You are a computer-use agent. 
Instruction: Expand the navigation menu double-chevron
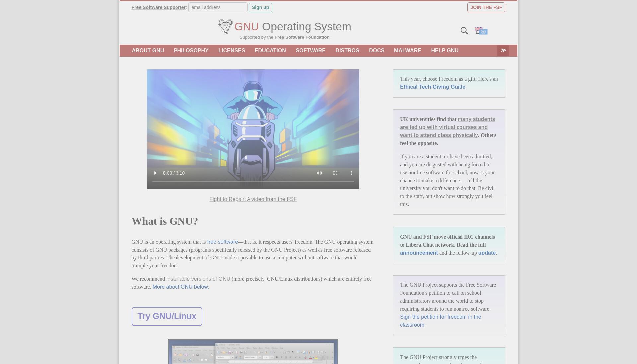503,50
